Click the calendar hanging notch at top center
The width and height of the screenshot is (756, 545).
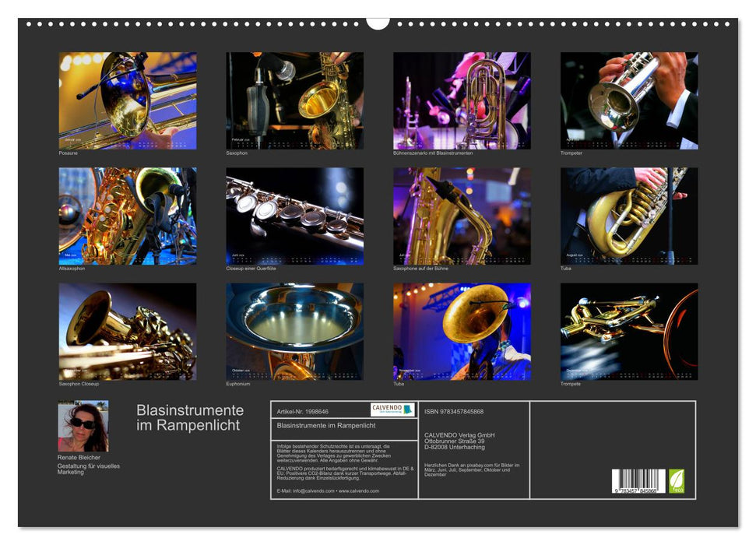378,21
